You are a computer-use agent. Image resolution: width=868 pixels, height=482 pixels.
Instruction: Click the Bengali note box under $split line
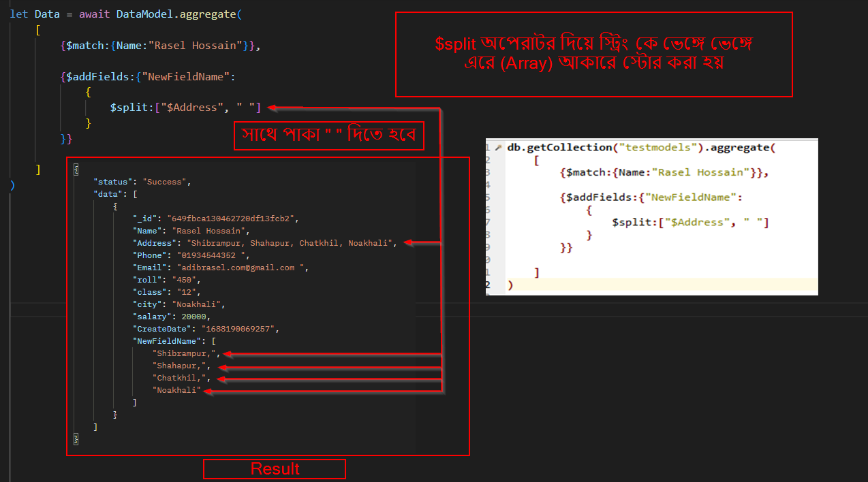[x=328, y=135]
